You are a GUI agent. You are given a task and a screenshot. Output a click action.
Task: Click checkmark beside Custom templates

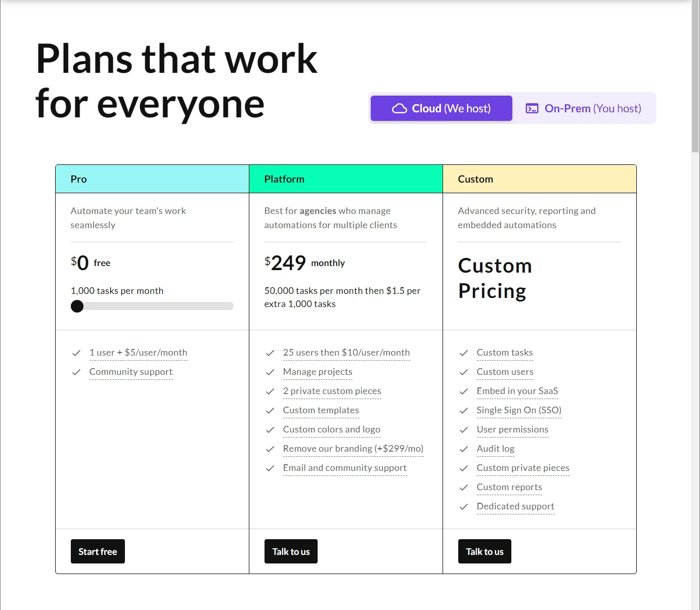click(x=270, y=411)
